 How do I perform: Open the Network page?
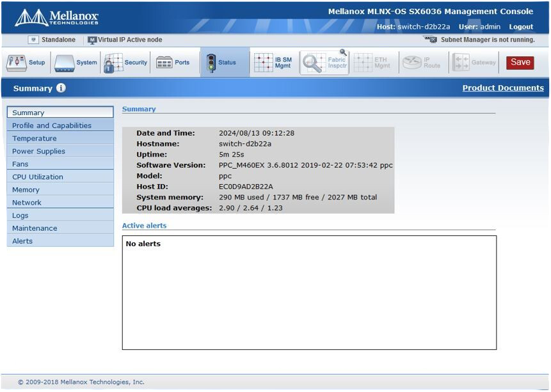60,202
